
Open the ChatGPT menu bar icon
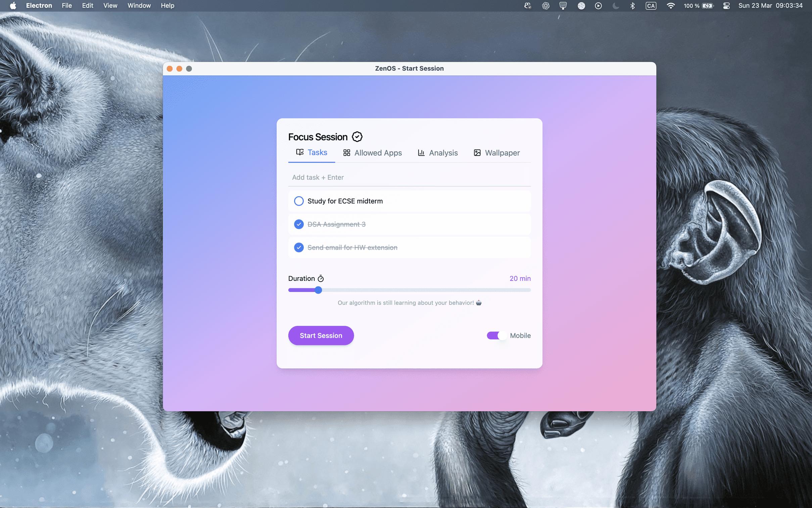(545, 6)
